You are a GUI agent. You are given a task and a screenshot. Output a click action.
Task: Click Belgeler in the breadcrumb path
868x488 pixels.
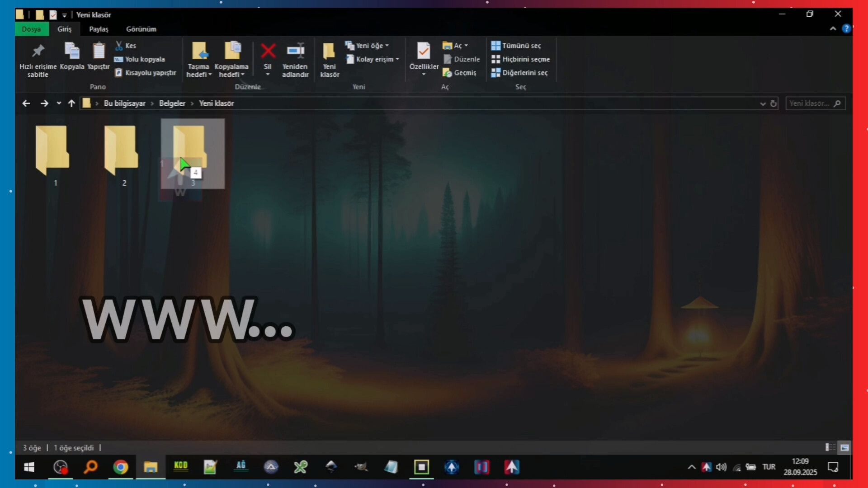(x=172, y=103)
